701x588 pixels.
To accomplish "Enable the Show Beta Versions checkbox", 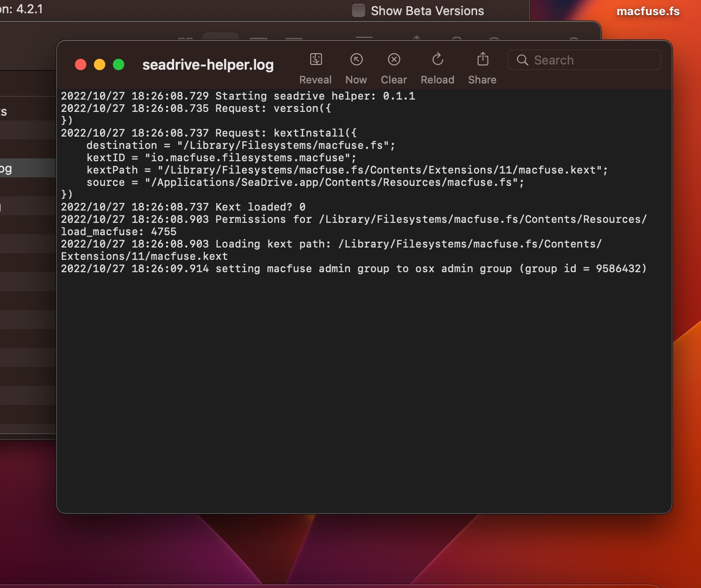I will pyautogui.click(x=359, y=10).
